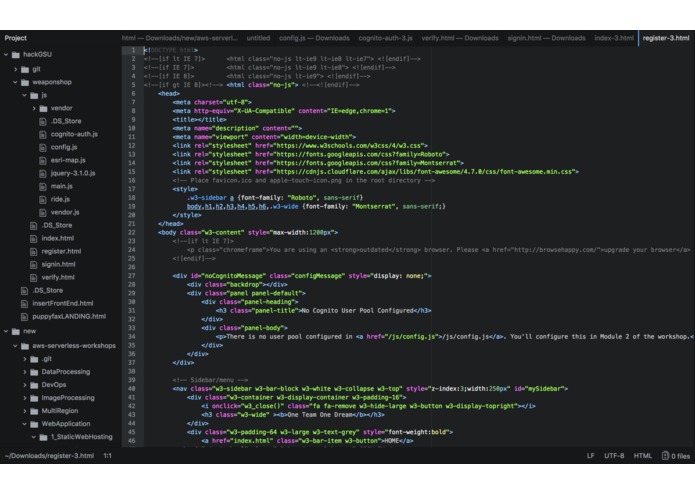Open puppyfaxLANDING.html in the tree
This screenshot has height=494, width=695.
69,317
